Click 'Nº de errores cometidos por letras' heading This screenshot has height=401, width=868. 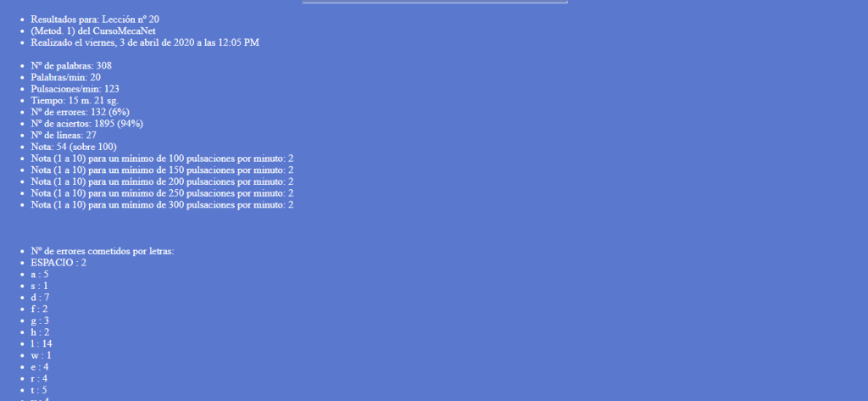(x=103, y=252)
